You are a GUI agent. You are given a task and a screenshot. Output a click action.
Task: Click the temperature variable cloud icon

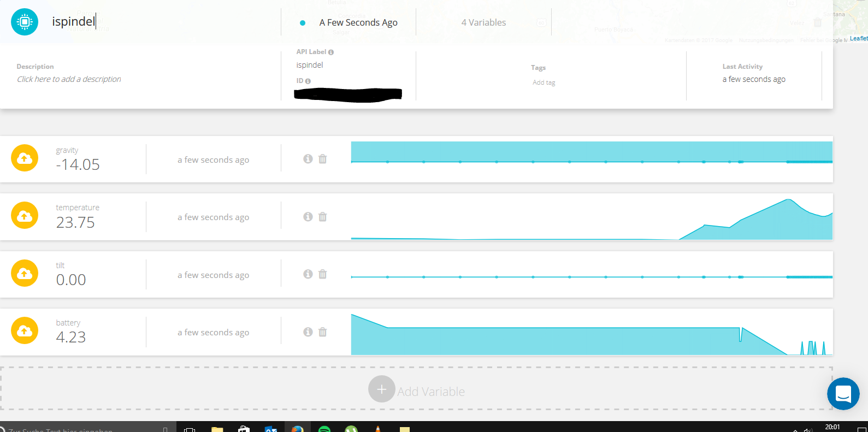pyautogui.click(x=25, y=216)
